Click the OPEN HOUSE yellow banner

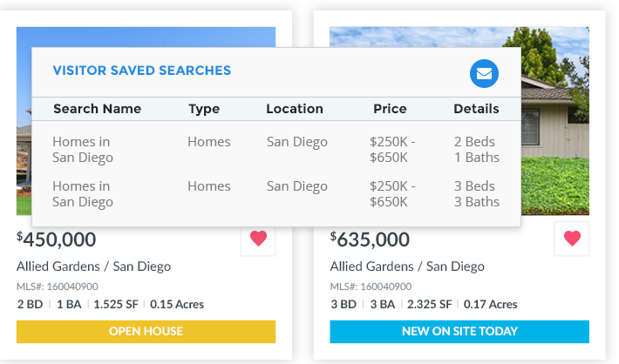pos(146,331)
